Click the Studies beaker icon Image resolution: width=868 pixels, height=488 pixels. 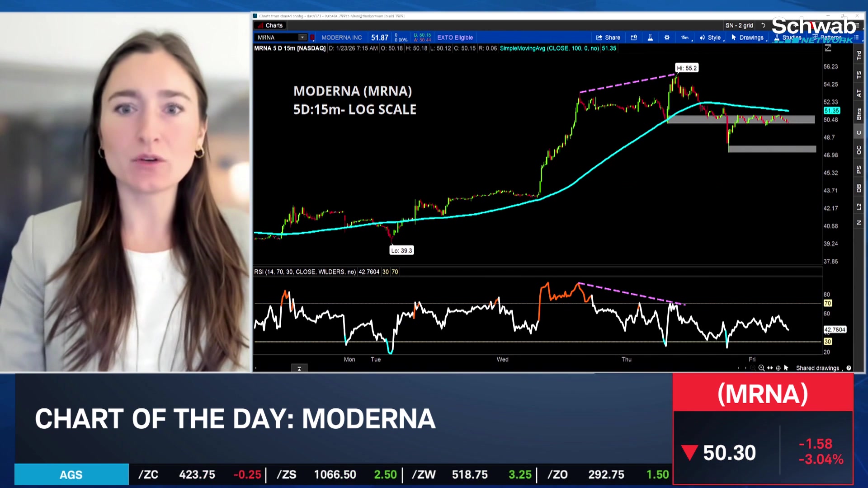tap(777, 38)
